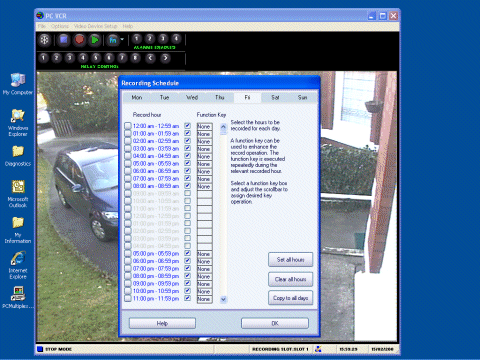The height and width of the screenshot is (360, 480).
Task: Select the empty function key box for 11:00 am
Action: [204, 209]
